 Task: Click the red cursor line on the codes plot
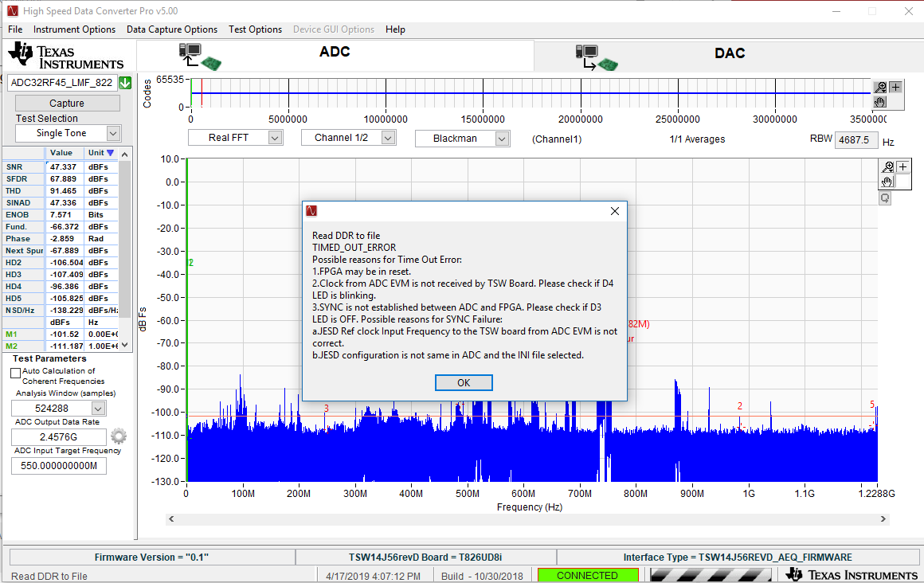(x=202, y=92)
